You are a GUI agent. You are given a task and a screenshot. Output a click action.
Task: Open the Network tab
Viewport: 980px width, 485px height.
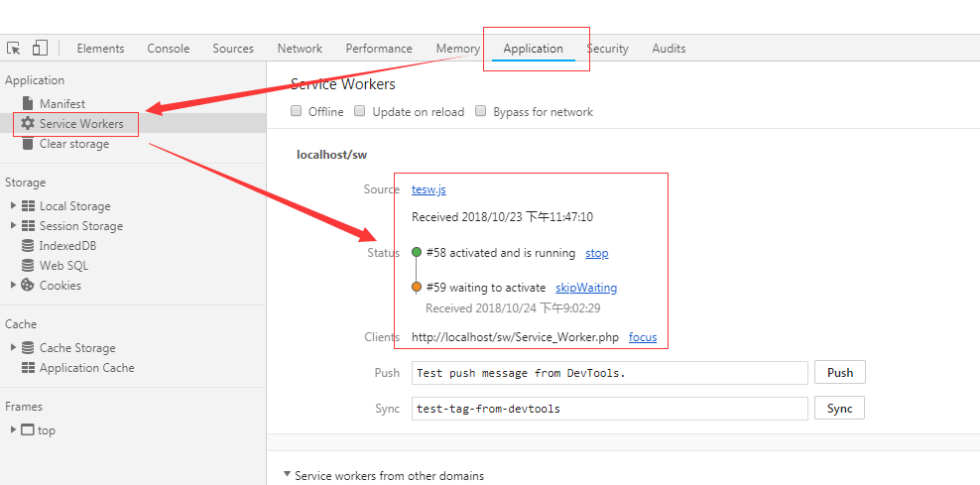[x=300, y=49]
